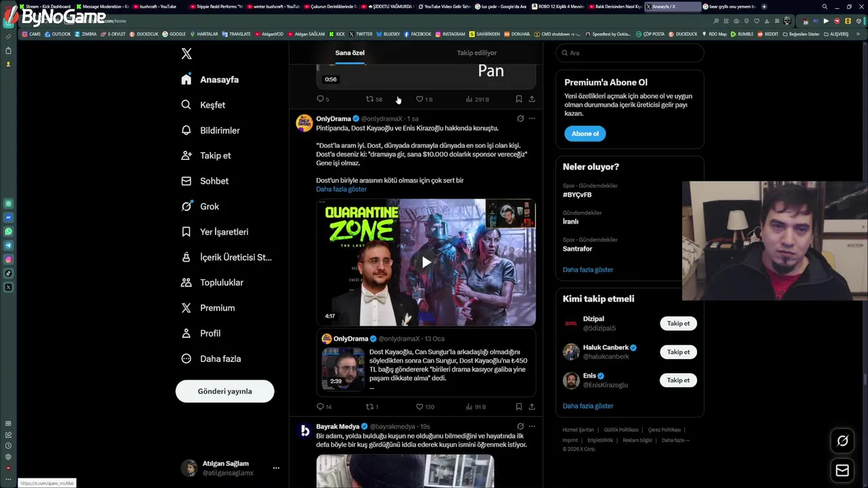
Task: Open İçerik Üreticisi Stüdyosu item
Action: click(226, 257)
